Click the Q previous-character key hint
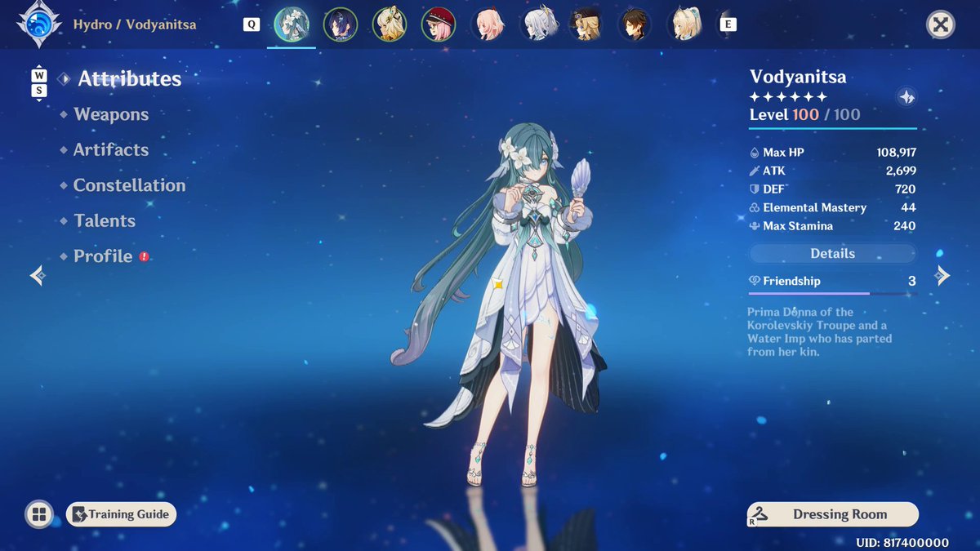Screen dimensions: 980x551 252,24
